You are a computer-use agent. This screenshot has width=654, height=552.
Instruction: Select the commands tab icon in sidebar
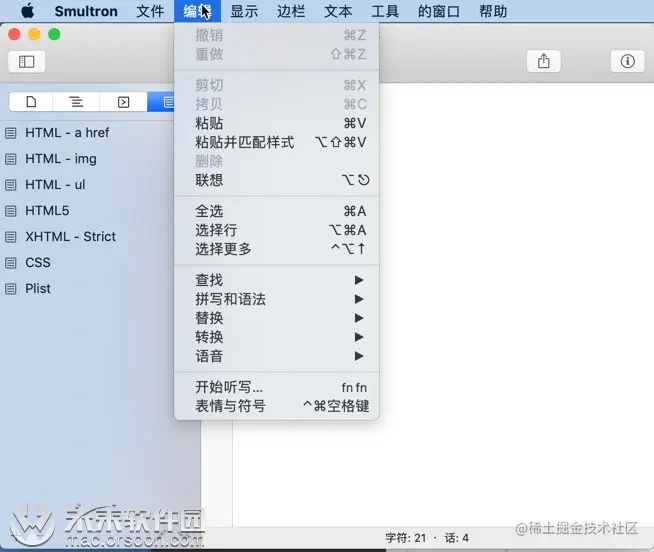click(x=123, y=102)
